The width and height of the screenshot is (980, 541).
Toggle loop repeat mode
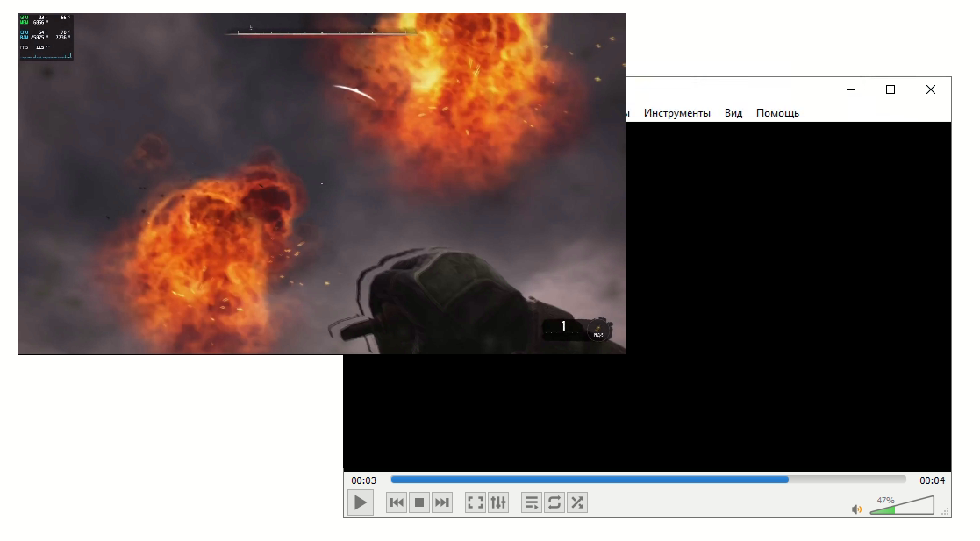[x=554, y=502]
